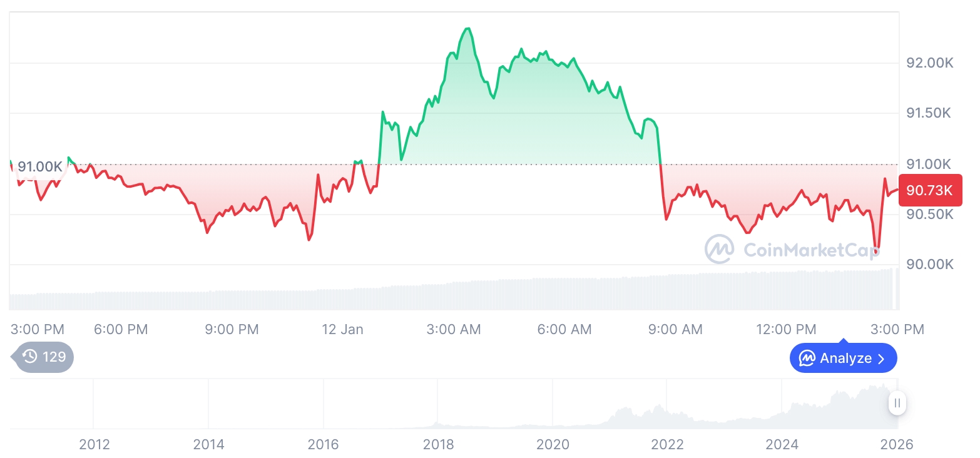The image size is (980, 458).
Task: Click the history clock icon
Action: [x=29, y=357]
